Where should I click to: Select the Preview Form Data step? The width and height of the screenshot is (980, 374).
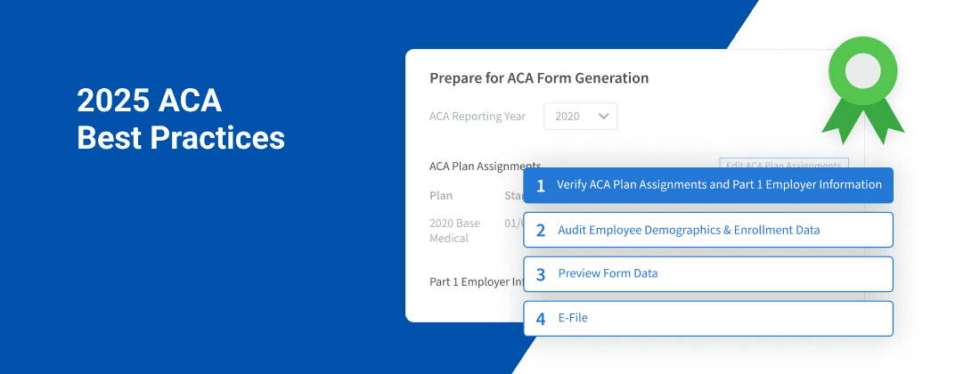(608, 273)
